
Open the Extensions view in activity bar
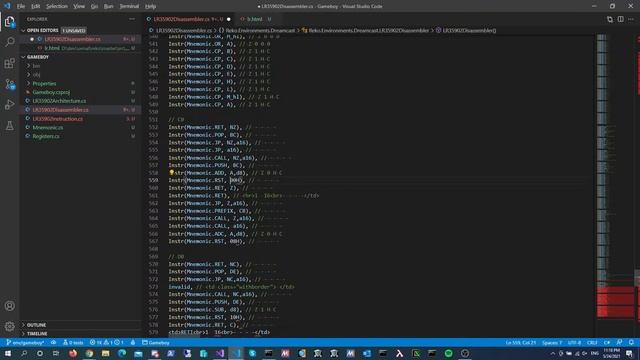pos(10,63)
